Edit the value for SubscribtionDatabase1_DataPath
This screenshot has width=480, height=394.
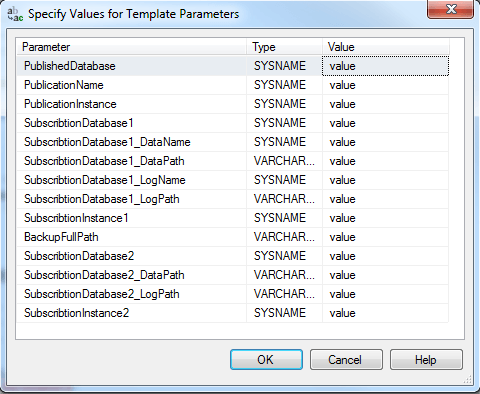(385, 161)
